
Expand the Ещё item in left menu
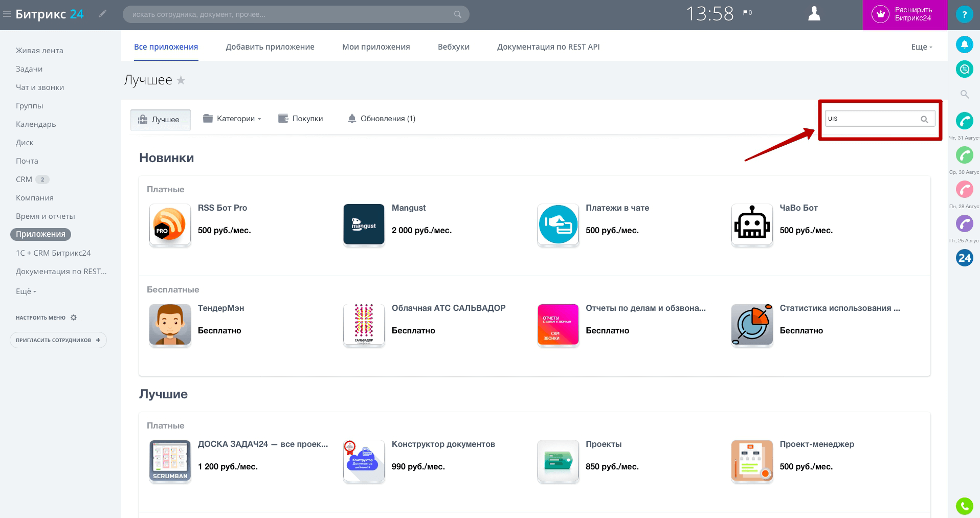click(x=26, y=291)
